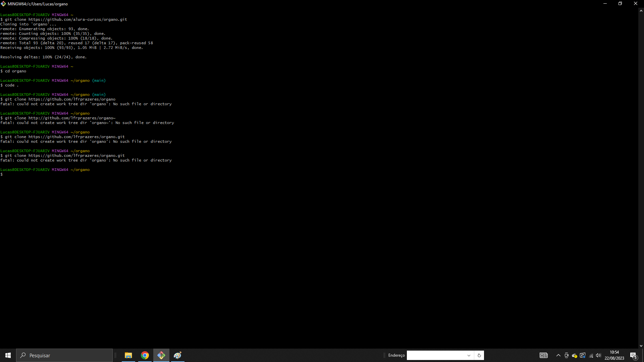Open the volume speaker tray icon
The image size is (644, 362).
pos(599,355)
